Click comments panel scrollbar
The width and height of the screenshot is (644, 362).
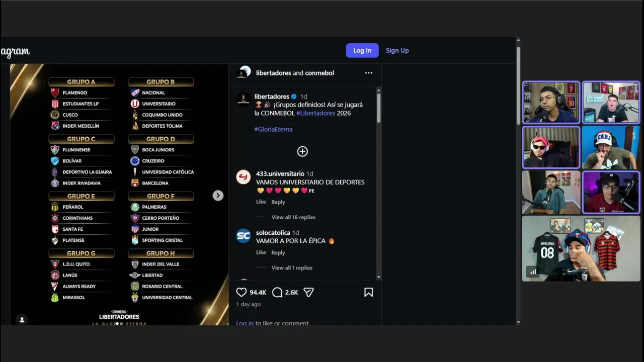[378, 108]
